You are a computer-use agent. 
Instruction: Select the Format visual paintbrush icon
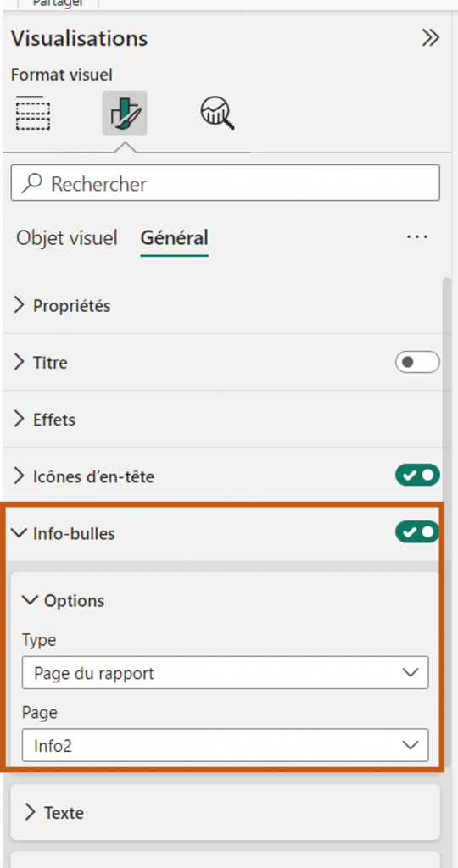click(125, 113)
